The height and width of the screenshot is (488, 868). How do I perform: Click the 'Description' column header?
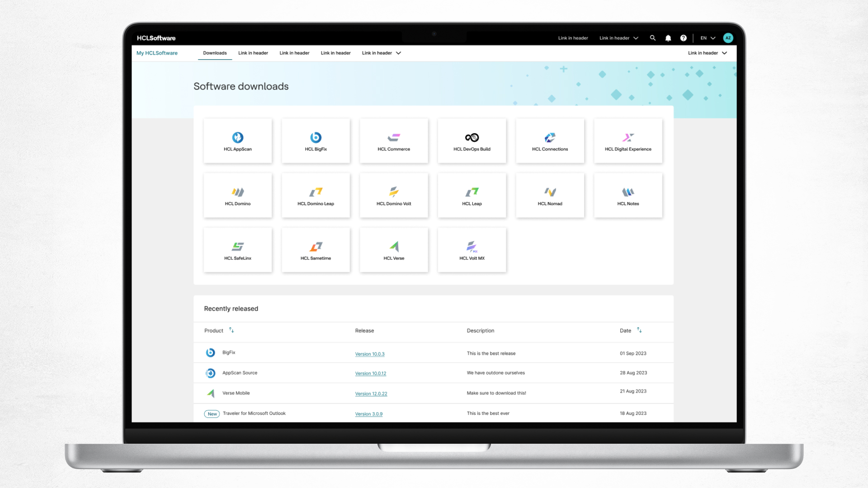481,331
